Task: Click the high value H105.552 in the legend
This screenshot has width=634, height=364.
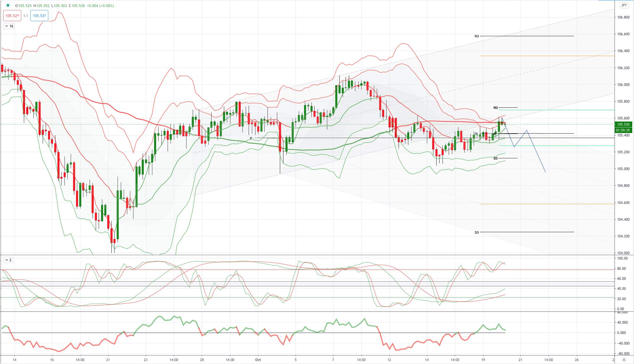Action: (x=42, y=6)
